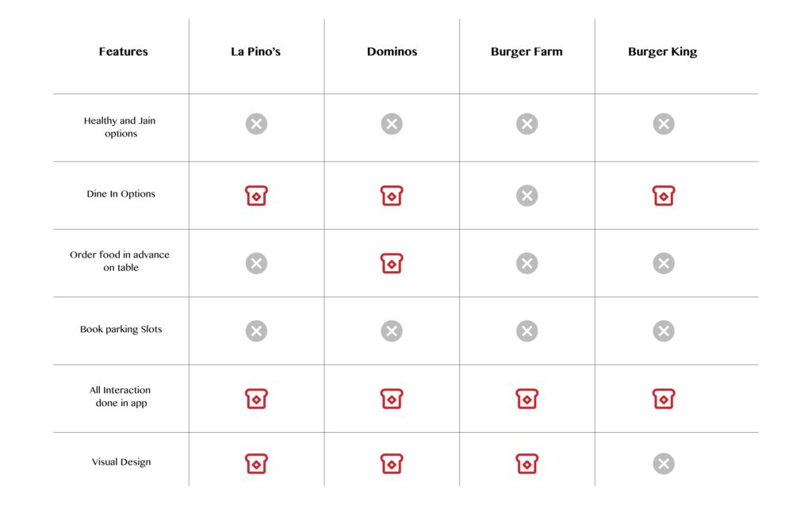Click the Burger Farm column header
Image resolution: width=812 pixels, height=505 pixels.
click(x=527, y=52)
